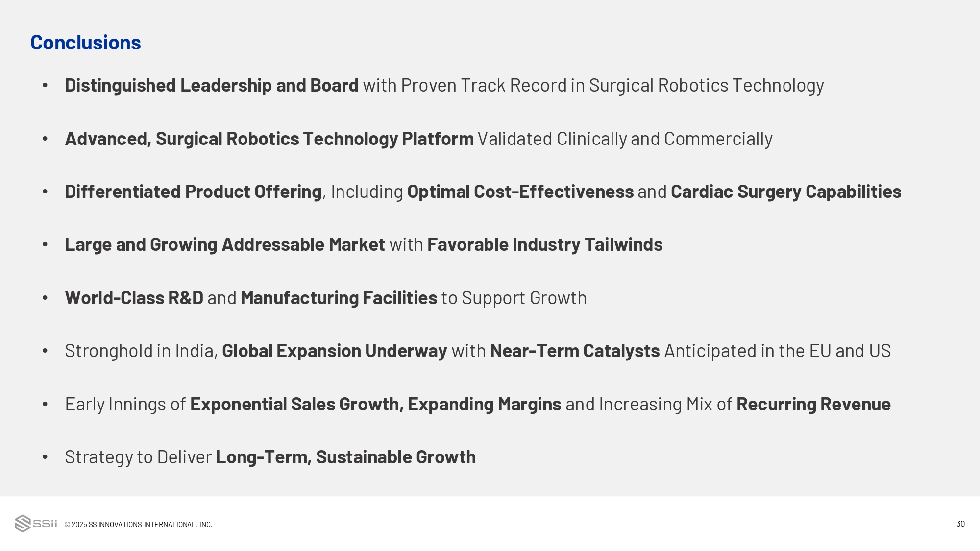Select the "Manufacturing Facilities" phrase
This screenshot has height=551, width=980.
(339, 298)
